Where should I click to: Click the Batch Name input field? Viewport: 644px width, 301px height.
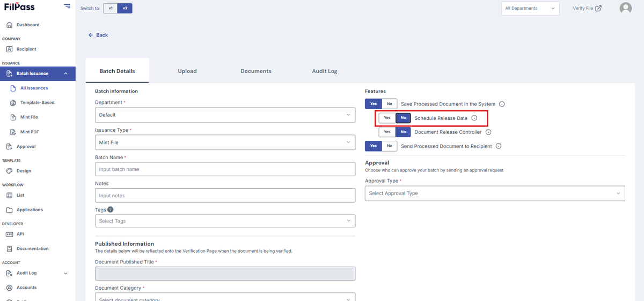(x=225, y=169)
